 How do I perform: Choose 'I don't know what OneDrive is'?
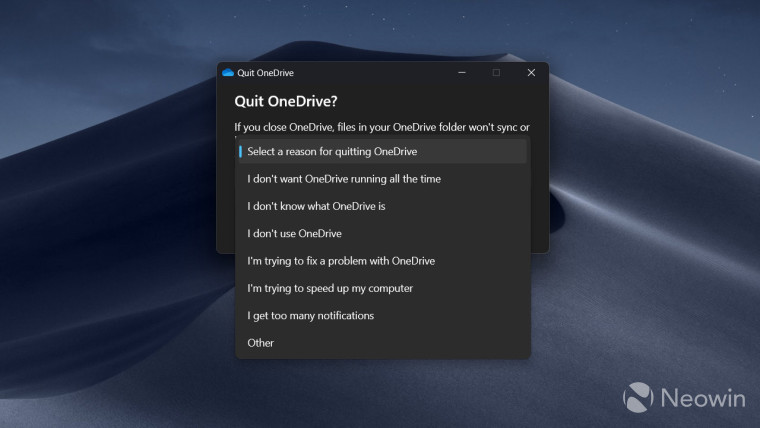382,206
